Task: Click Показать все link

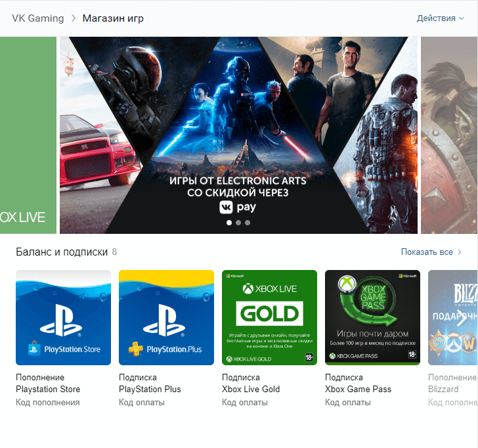Action: click(431, 252)
